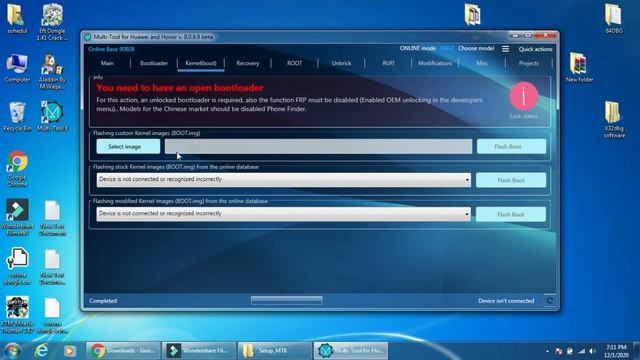Open the Wondershare Filmora desktop shortcut

[17, 218]
